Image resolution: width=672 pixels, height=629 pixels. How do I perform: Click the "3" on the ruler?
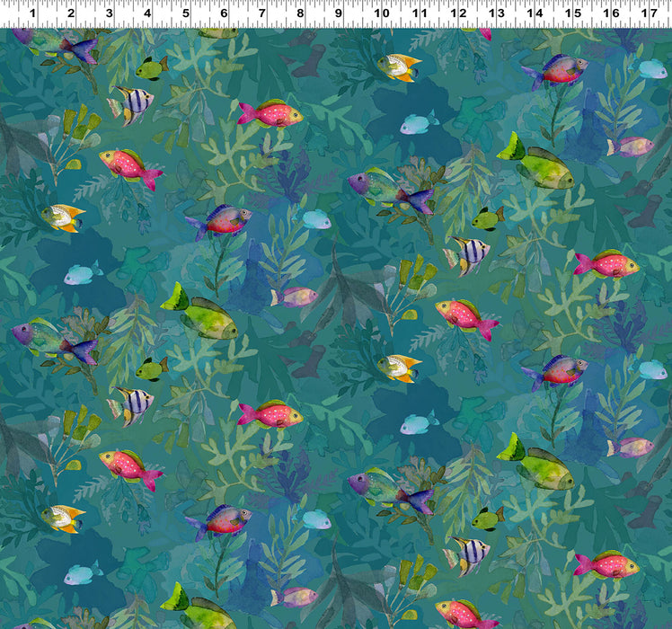[x=109, y=13]
